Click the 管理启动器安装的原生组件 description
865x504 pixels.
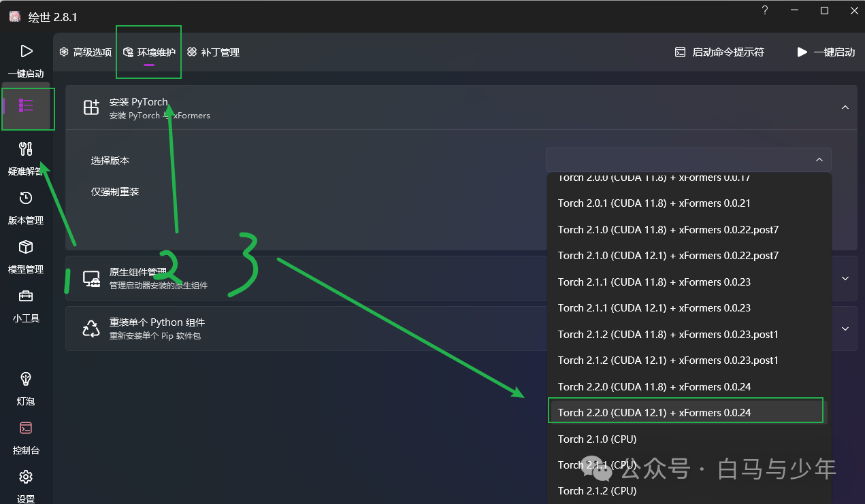click(159, 286)
